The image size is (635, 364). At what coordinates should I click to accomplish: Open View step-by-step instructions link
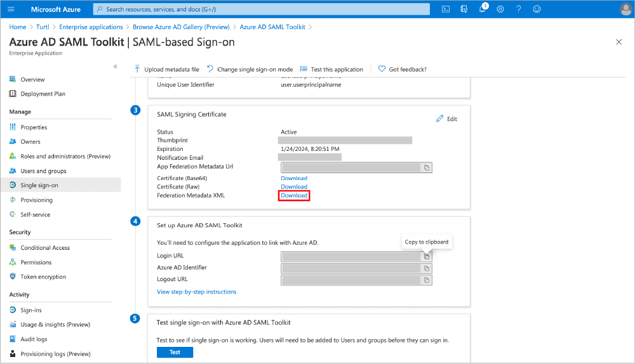point(196,292)
